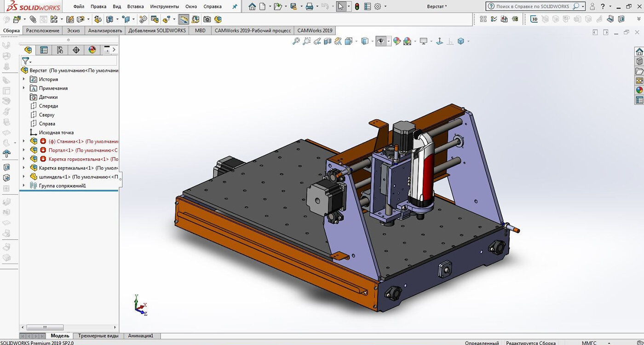Open Edit Appearance color sphere in view toolbar
The width and height of the screenshot is (644, 345).
coord(397,41)
